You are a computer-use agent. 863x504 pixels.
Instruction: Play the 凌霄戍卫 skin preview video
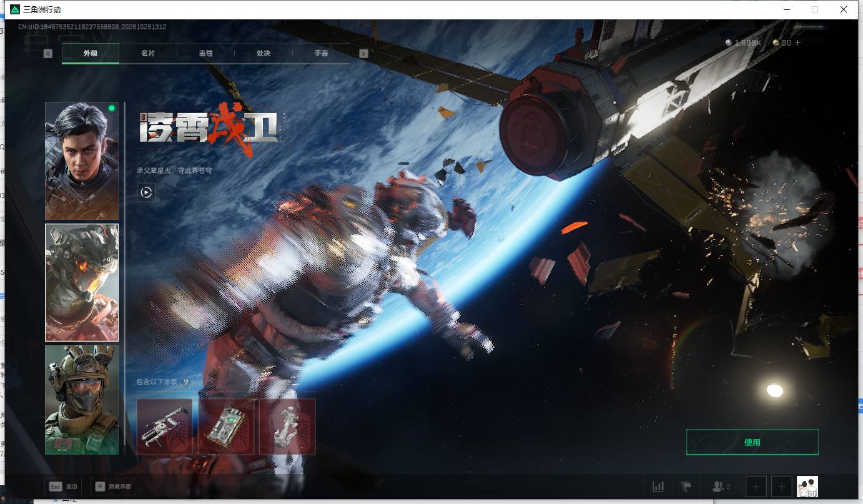(146, 192)
